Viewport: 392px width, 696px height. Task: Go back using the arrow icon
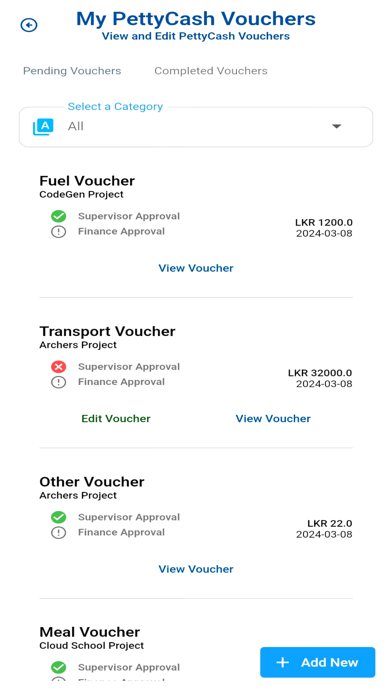pyautogui.click(x=29, y=25)
